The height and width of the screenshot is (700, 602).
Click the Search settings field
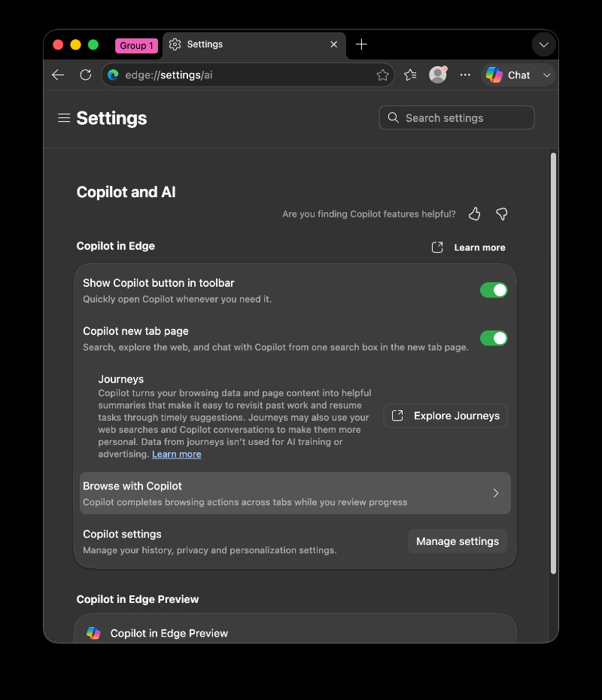point(457,118)
